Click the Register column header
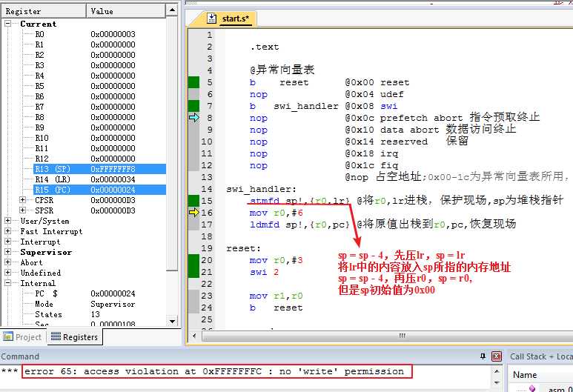 click(44, 11)
